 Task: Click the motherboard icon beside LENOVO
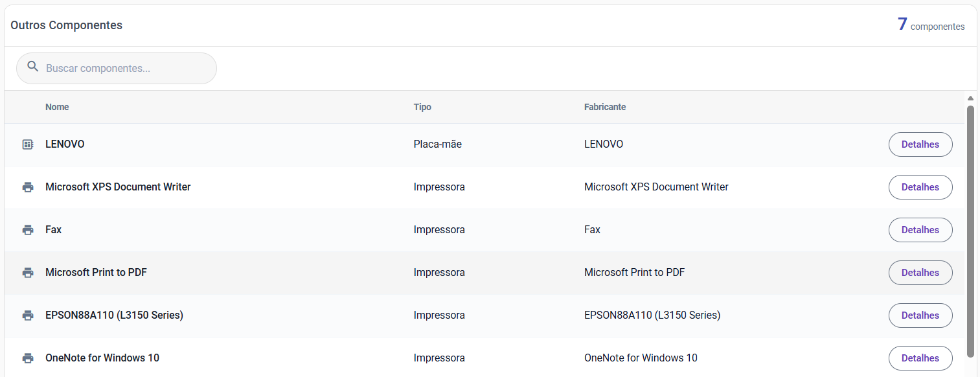point(28,144)
